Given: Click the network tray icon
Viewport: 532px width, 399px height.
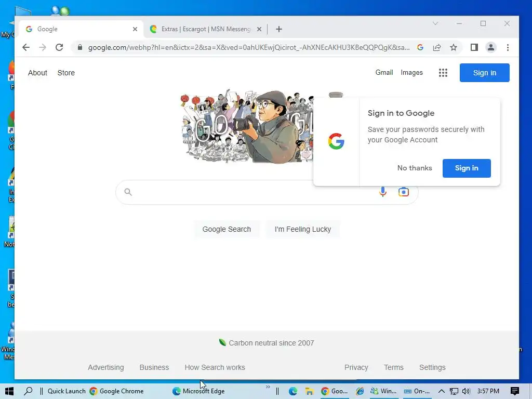Looking at the screenshot, I should 454,391.
